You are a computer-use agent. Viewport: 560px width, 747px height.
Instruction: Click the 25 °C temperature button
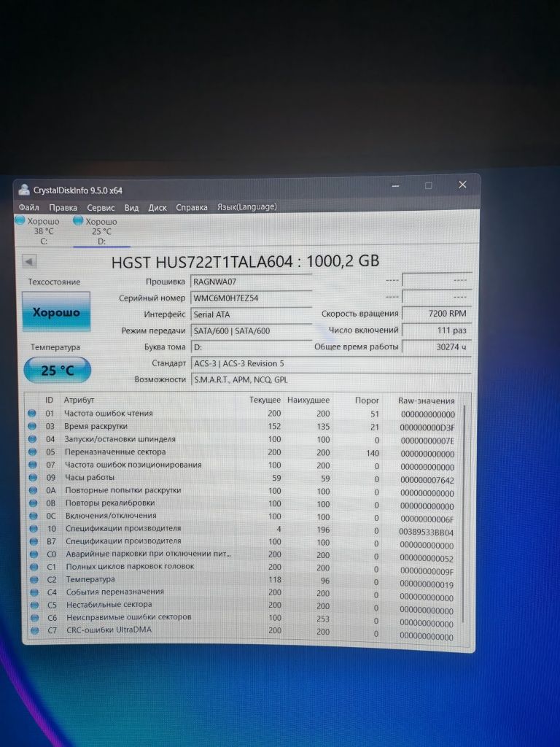[x=57, y=370]
